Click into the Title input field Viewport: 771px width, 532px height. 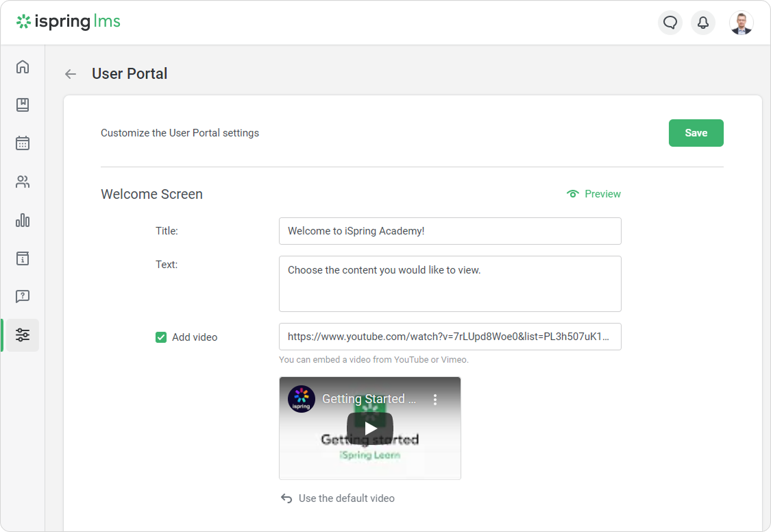point(450,231)
